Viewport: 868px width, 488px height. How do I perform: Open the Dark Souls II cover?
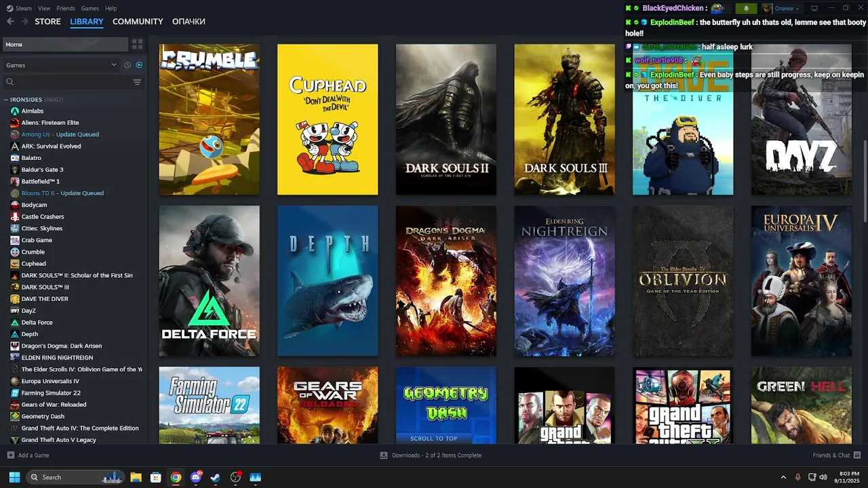(x=446, y=119)
